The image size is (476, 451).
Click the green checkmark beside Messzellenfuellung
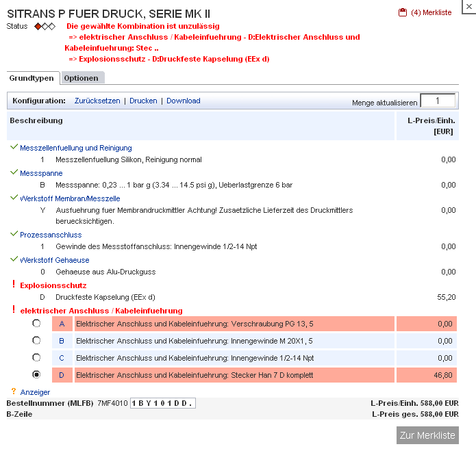(x=14, y=146)
